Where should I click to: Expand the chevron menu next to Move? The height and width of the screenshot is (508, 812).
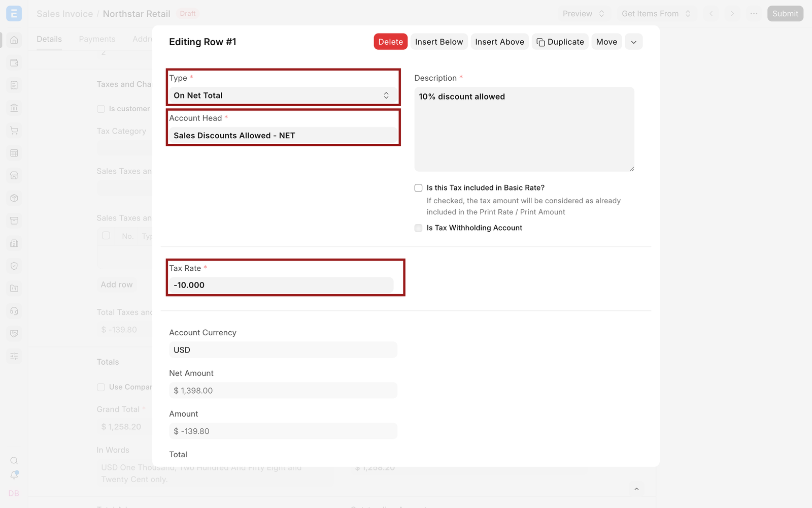click(x=634, y=42)
